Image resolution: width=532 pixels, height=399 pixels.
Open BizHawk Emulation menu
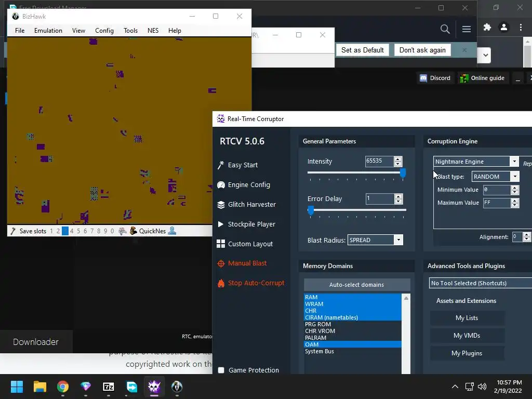click(x=48, y=31)
